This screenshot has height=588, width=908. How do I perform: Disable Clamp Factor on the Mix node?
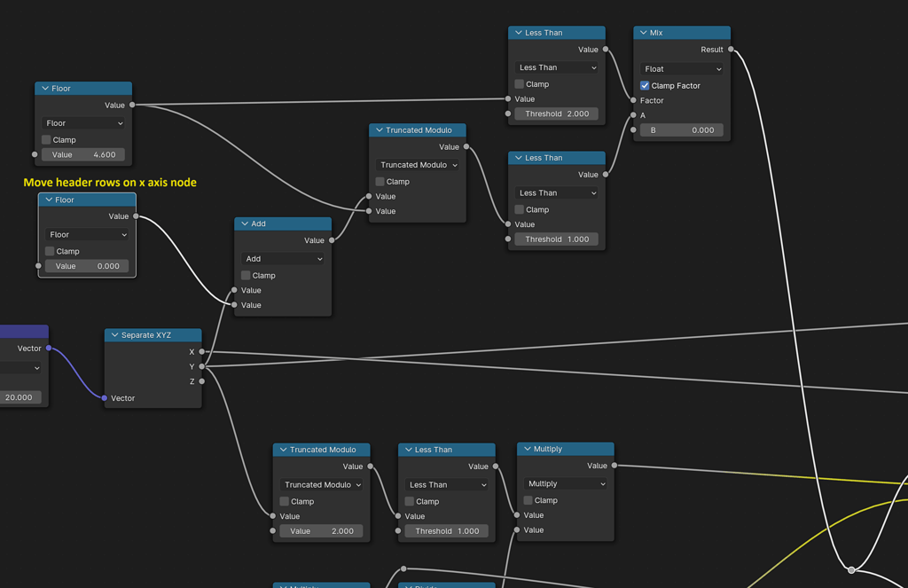coord(645,85)
